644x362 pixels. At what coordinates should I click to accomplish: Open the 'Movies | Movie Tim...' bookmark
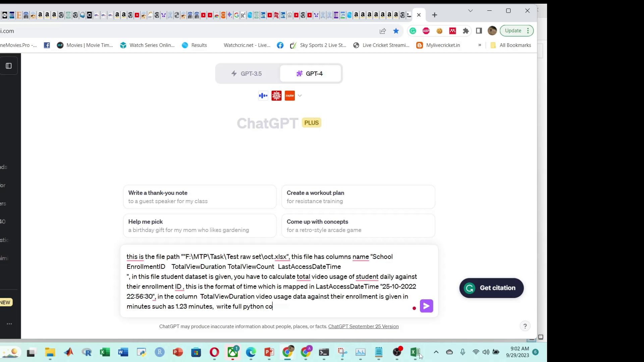85,45
